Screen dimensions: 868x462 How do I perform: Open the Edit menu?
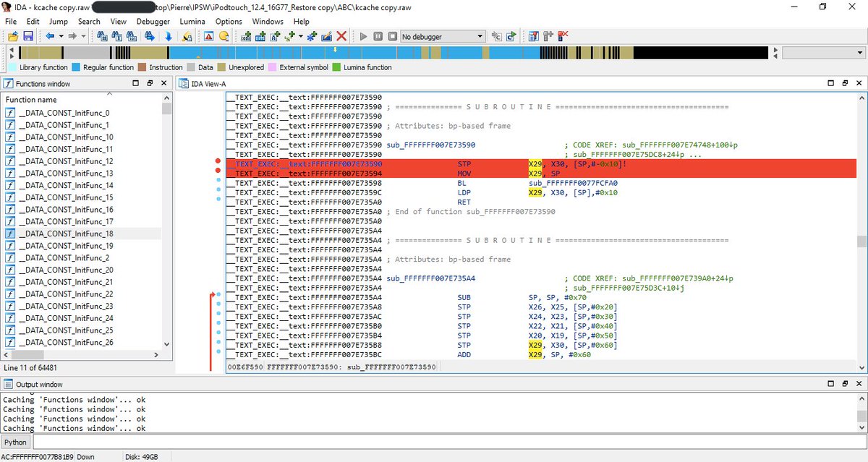[x=32, y=22]
